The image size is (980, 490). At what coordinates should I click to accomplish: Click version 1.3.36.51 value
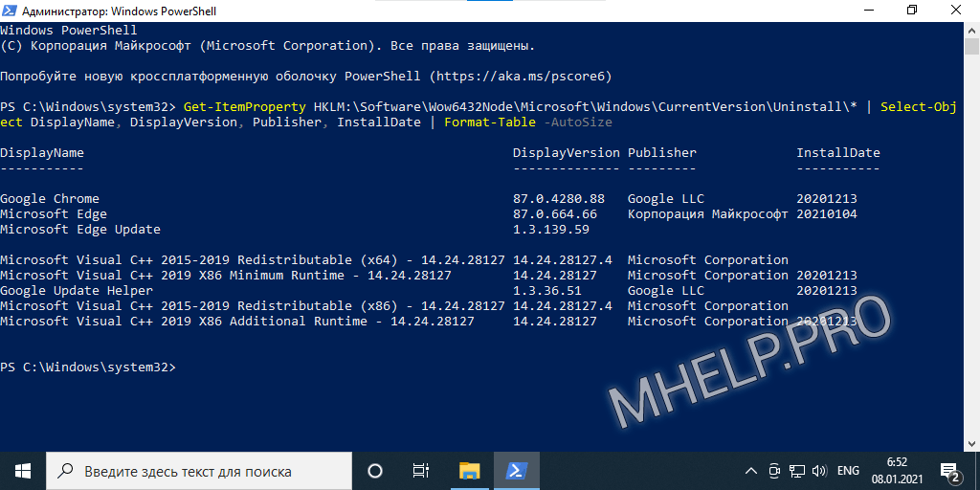coord(546,291)
